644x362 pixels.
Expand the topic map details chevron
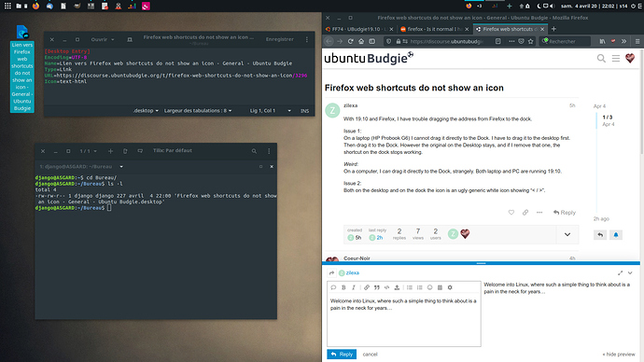tap(567, 235)
